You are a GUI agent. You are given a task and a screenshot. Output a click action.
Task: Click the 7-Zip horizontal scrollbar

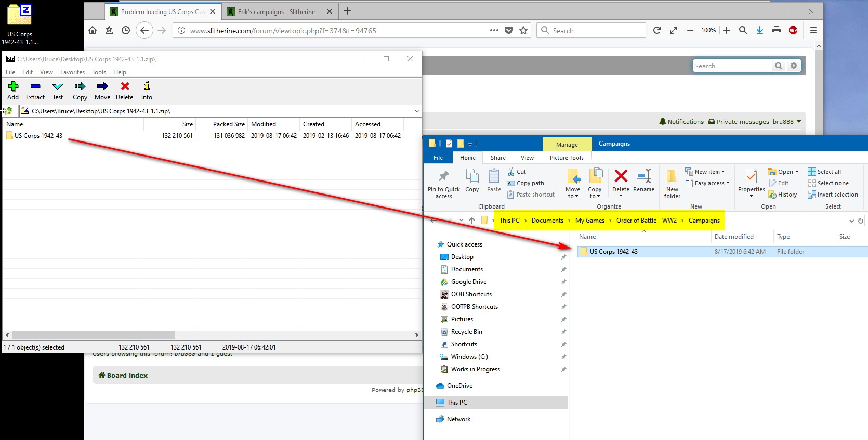[94, 335]
